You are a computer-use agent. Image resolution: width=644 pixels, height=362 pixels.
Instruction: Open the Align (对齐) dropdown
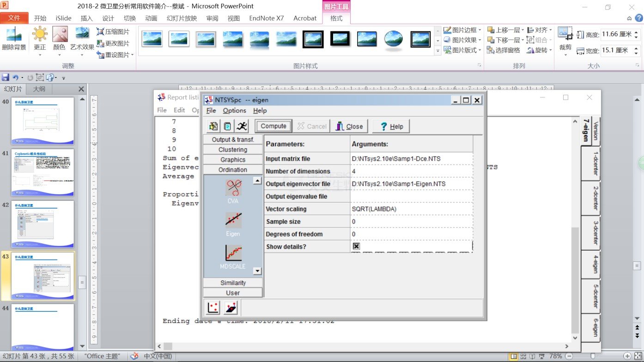(539, 30)
